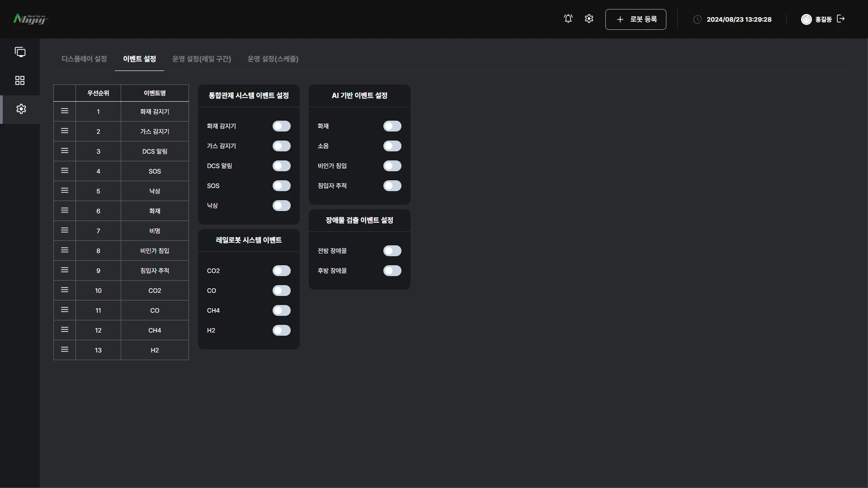Image resolution: width=868 pixels, height=488 pixels.
Task: Select the 비인가 침입 cell in the table
Action: 155,251
